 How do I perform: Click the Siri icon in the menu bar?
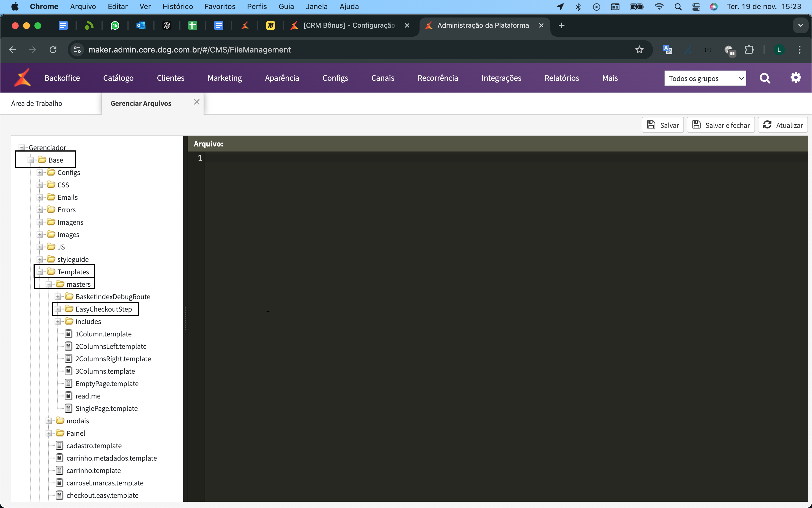tap(714, 7)
